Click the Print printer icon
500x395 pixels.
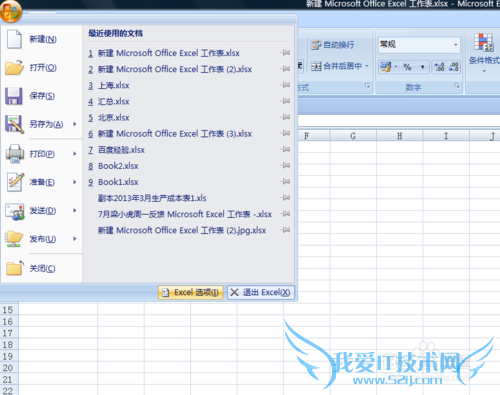15,154
